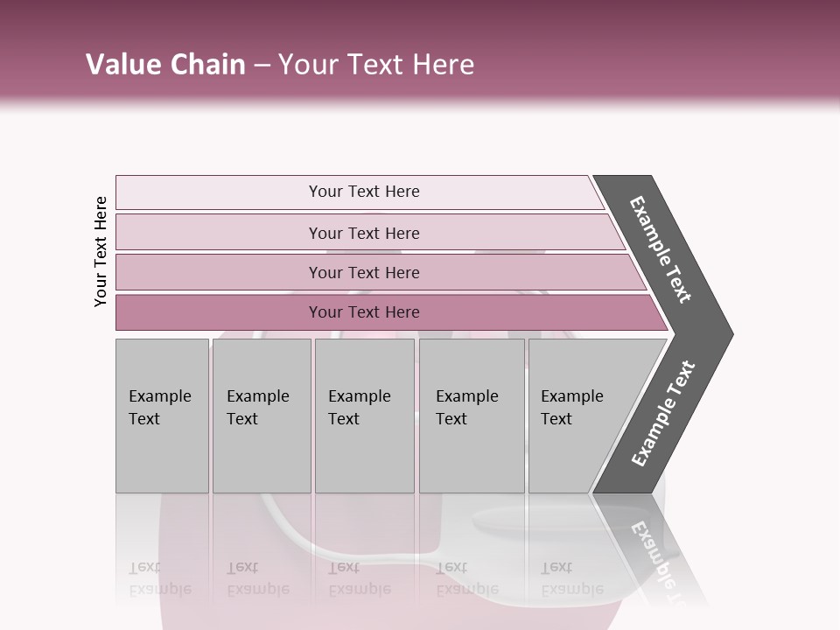Click reflected text under the third box
The height and width of the screenshot is (630, 840).
360,579
